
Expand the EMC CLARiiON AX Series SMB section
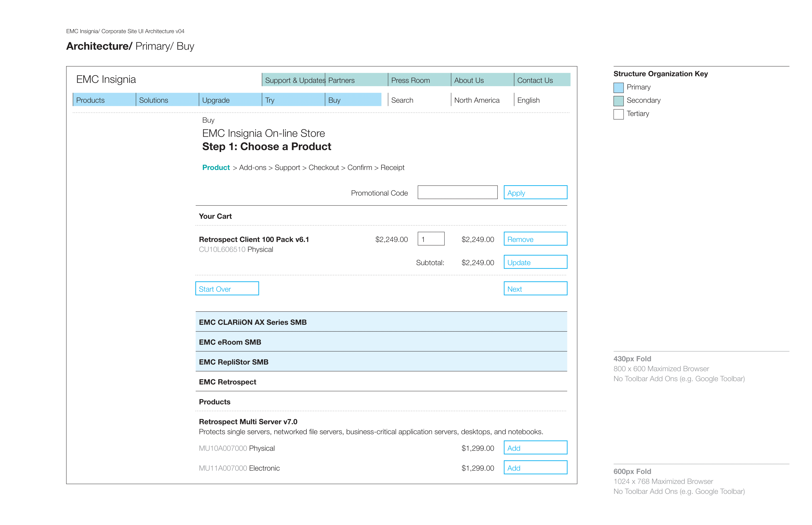[x=381, y=321]
